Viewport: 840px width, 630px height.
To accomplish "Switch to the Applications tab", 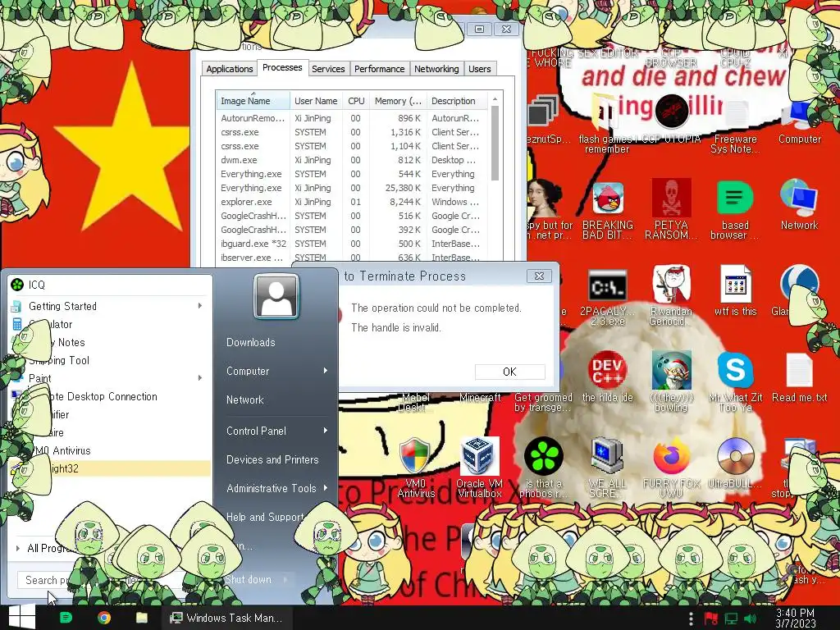I will (230, 69).
